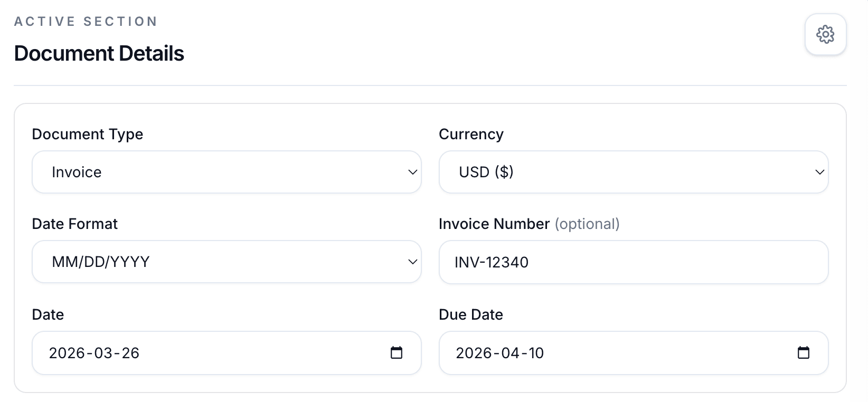Image resolution: width=868 pixels, height=402 pixels.
Task: Click the INV-12340 value to edit it
Action: [x=492, y=262]
